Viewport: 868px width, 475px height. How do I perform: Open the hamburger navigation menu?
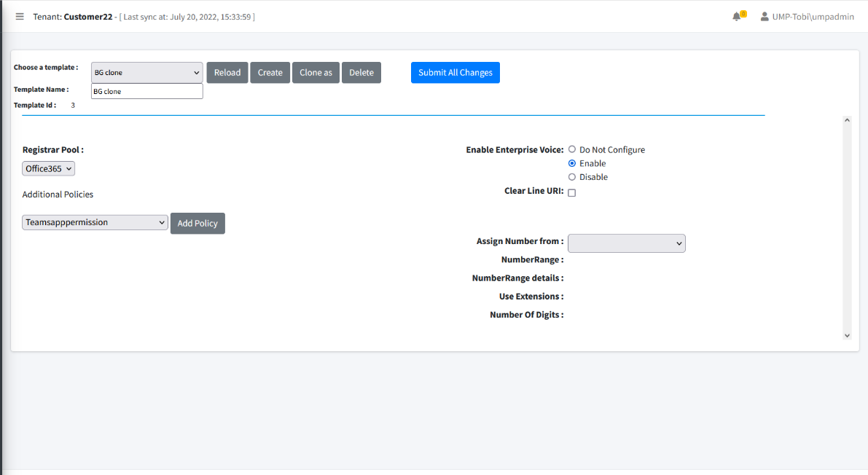tap(20, 16)
